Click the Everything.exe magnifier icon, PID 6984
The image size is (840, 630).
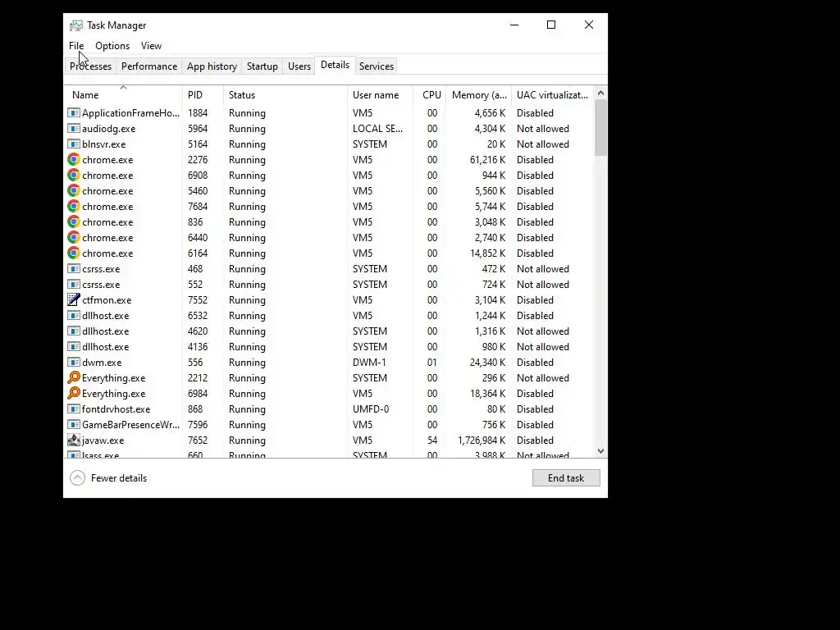[74, 393]
